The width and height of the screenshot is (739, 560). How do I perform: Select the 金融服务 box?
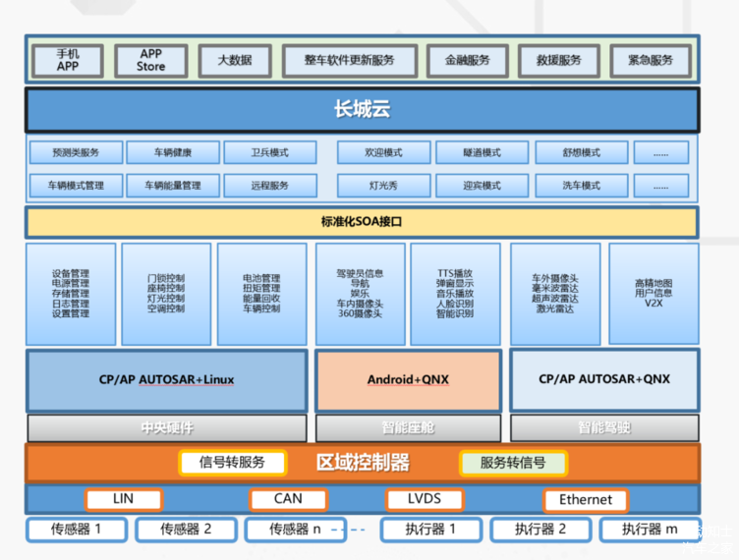467,60
